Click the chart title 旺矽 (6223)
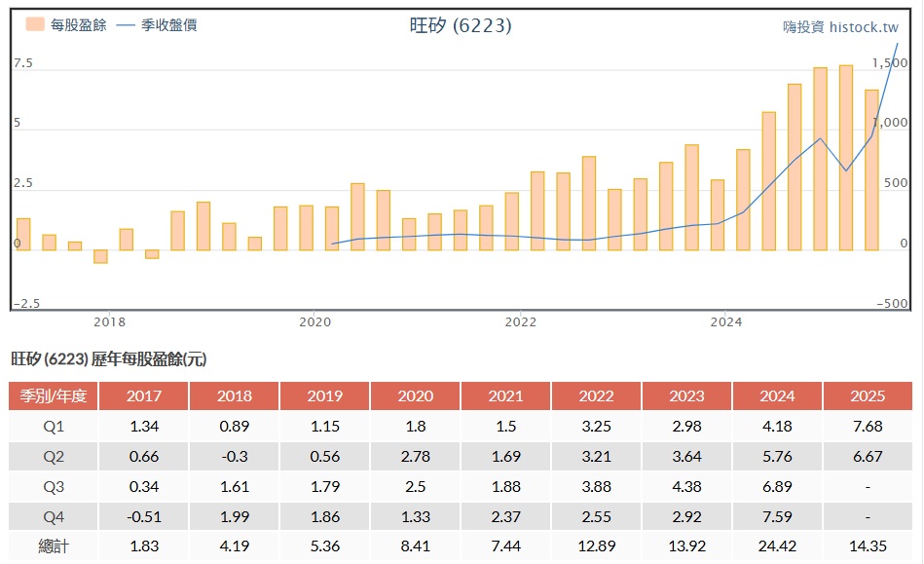 click(x=461, y=25)
